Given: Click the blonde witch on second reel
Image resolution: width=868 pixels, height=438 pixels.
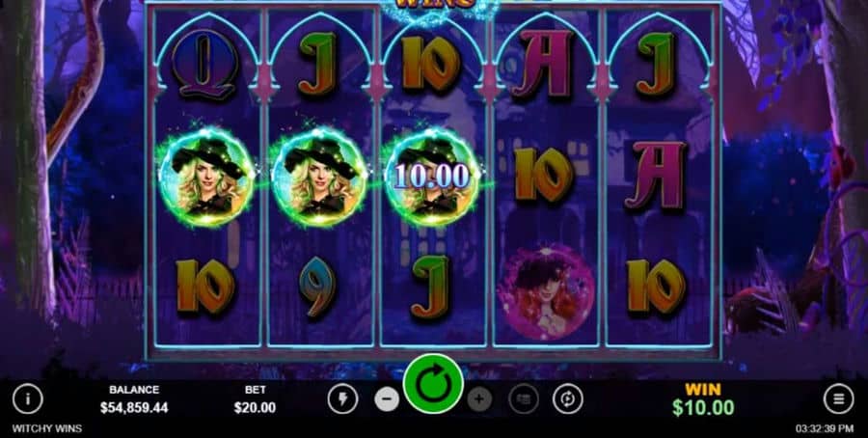Looking at the screenshot, I should pyautogui.click(x=319, y=178).
